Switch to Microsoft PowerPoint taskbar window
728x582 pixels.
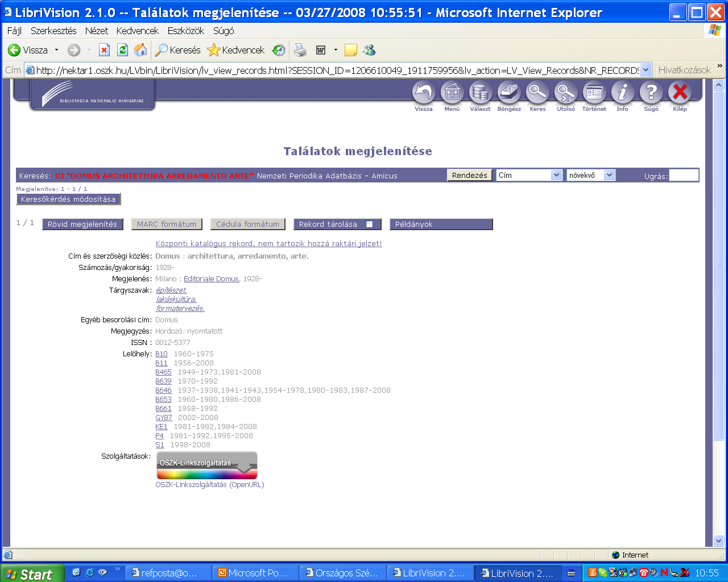point(257,573)
